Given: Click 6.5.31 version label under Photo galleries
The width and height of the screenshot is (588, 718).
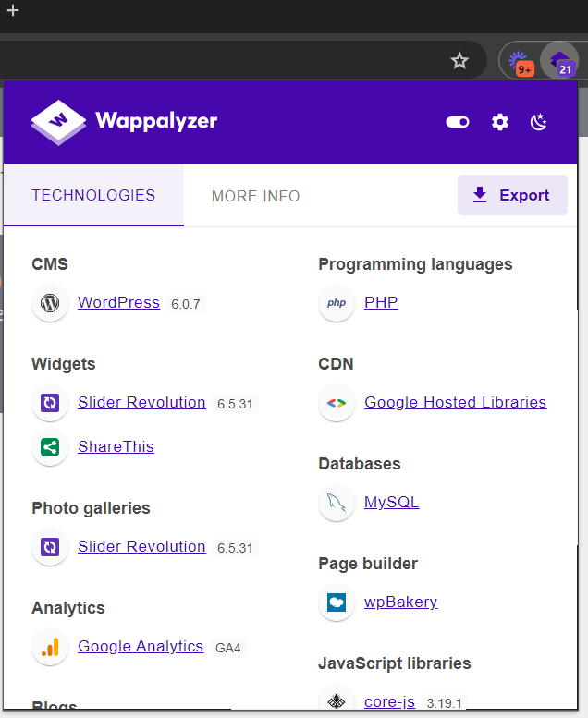Looking at the screenshot, I should [x=235, y=548].
